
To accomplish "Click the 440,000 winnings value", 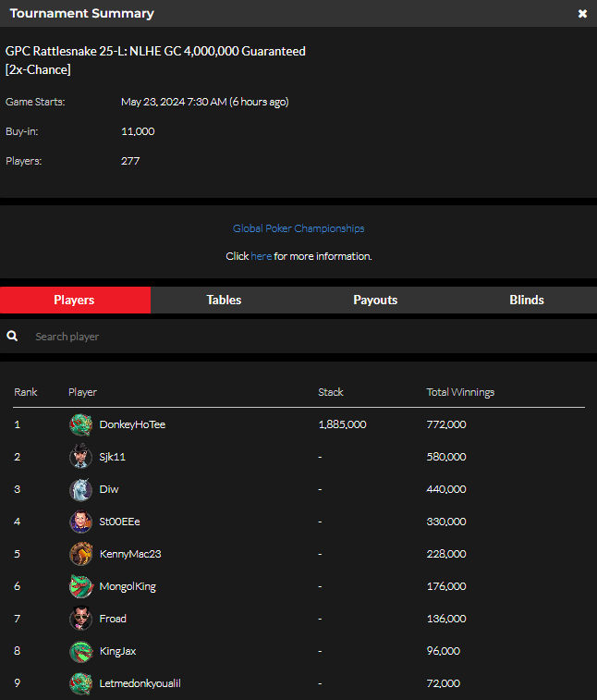I will pyautogui.click(x=446, y=489).
